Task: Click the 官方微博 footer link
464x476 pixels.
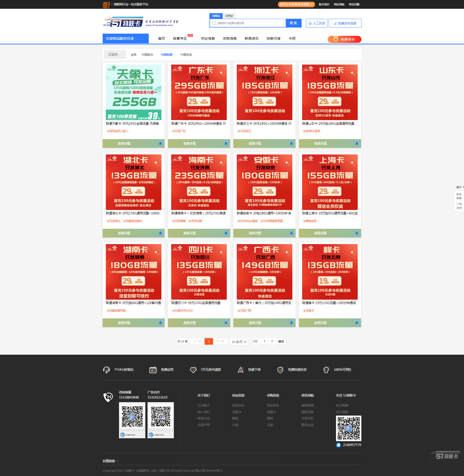Action: coord(342,405)
